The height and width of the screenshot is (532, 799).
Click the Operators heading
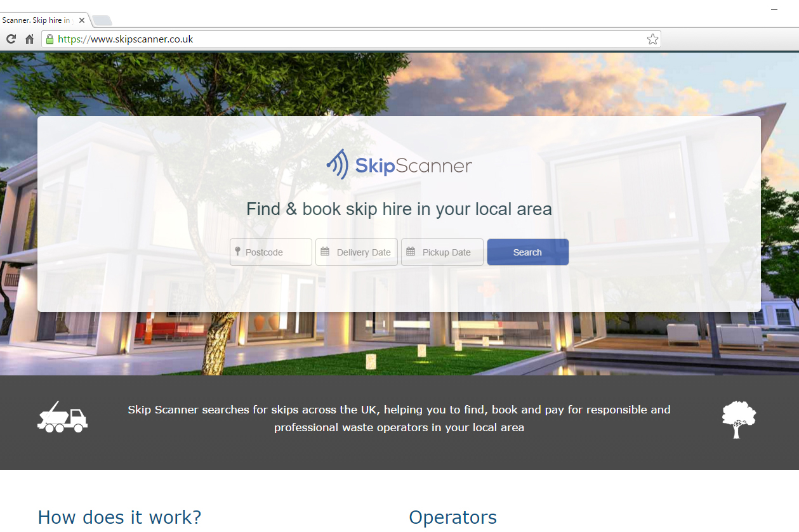(x=452, y=518)
